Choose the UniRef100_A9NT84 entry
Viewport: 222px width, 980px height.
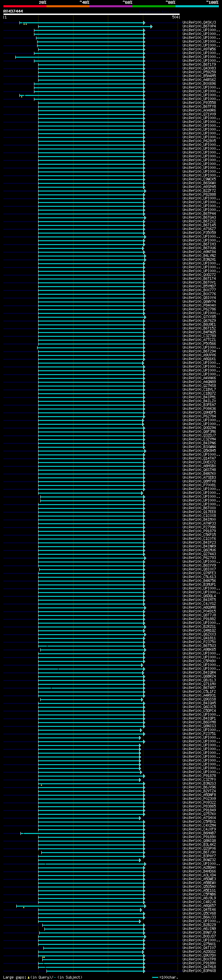click(x=199, y=252)
